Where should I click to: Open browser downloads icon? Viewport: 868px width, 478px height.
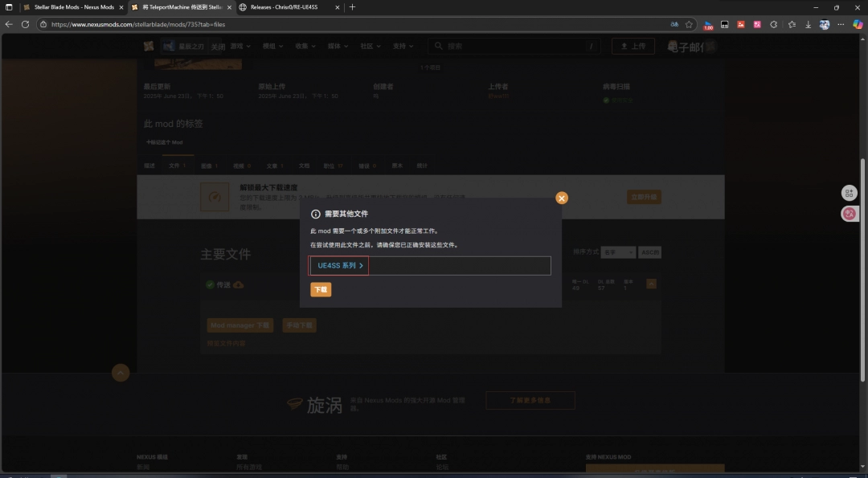click(807, 24)
